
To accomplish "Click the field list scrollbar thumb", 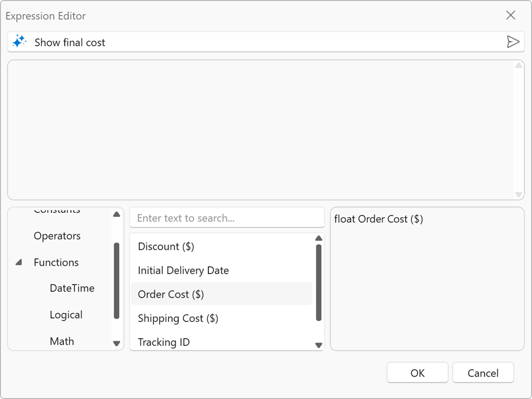I will click(319, 282).
